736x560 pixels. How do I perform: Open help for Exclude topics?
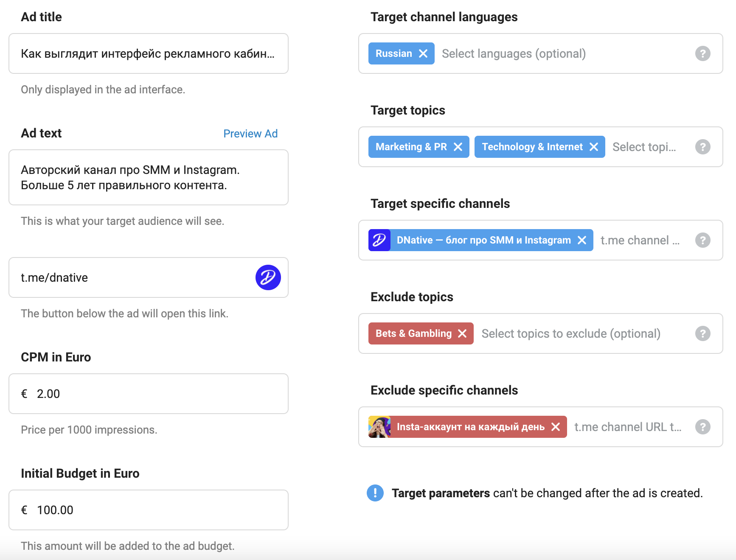pos(703,333)
